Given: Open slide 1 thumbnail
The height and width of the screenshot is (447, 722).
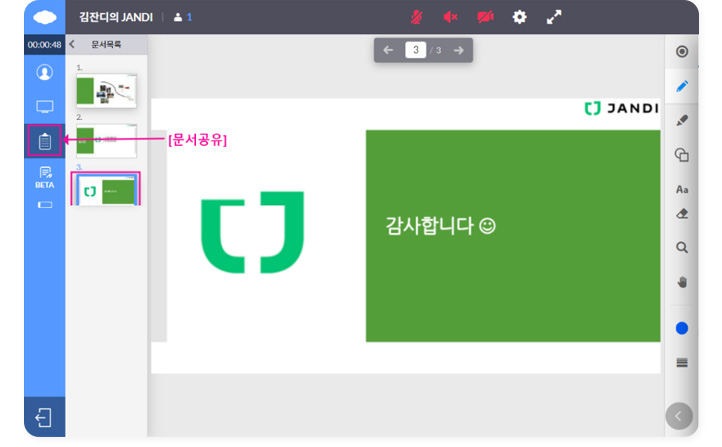Looking at the screenshot, I should [106, 91].
